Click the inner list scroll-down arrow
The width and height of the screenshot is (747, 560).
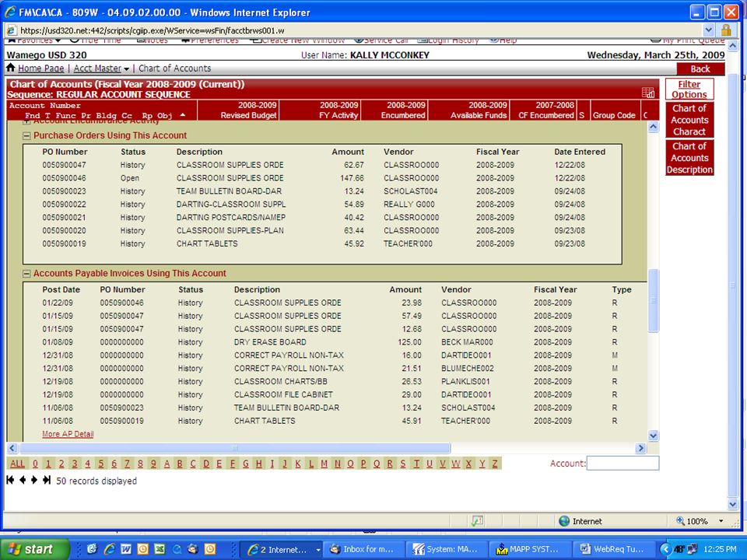tap(653, 436)
